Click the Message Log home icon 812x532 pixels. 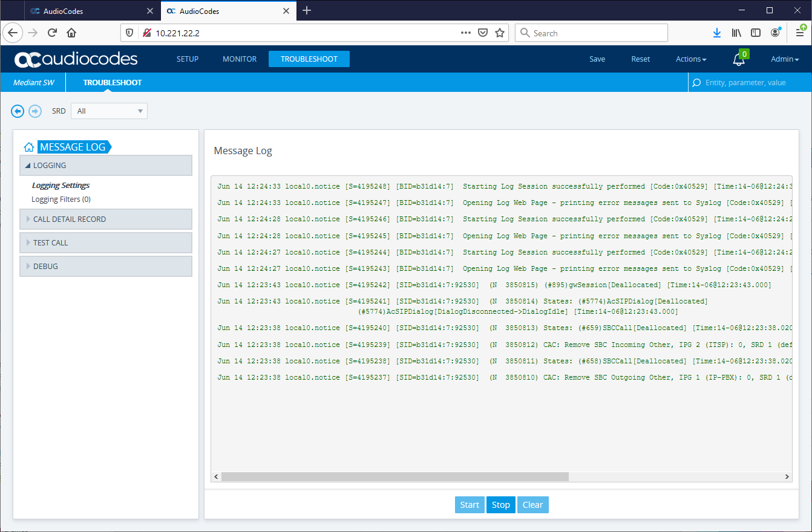[x=28, y=147]
